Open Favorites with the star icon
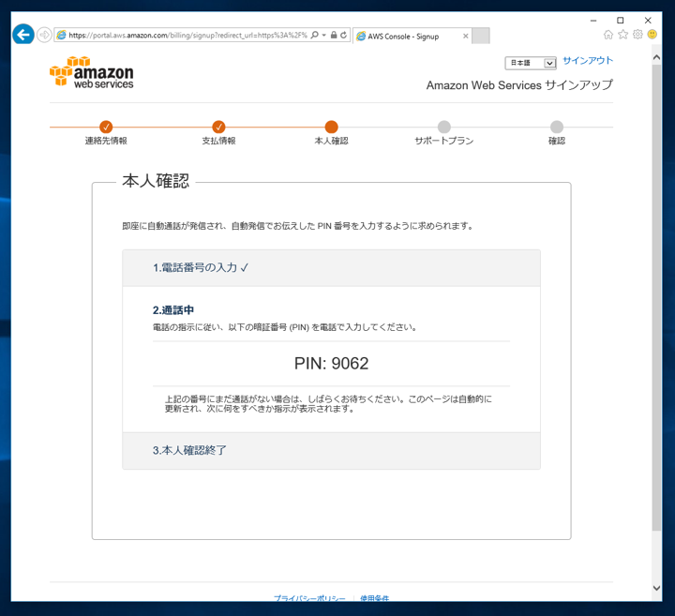675x616 pixels. (622, 35)
